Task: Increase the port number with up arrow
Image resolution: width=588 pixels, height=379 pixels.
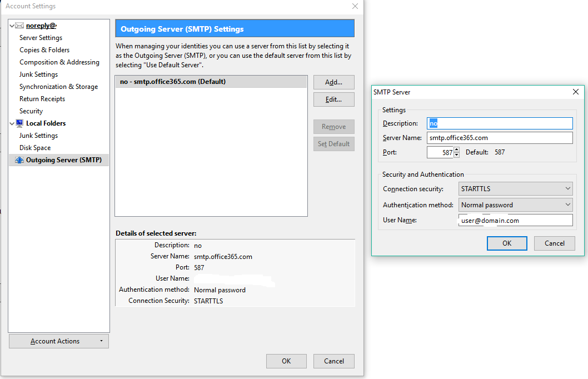Action: (x=456, y=149)
